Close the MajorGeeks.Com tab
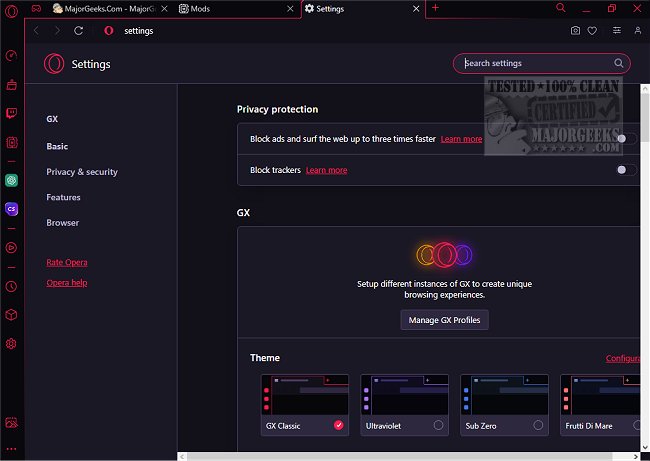Screen dimensions: 650x461 pyautogui.click(x=165, y=9)
